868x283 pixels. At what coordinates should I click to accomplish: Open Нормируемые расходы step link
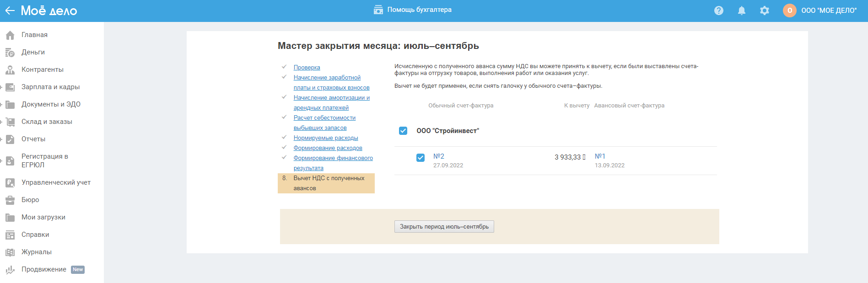tap(326, 138)
